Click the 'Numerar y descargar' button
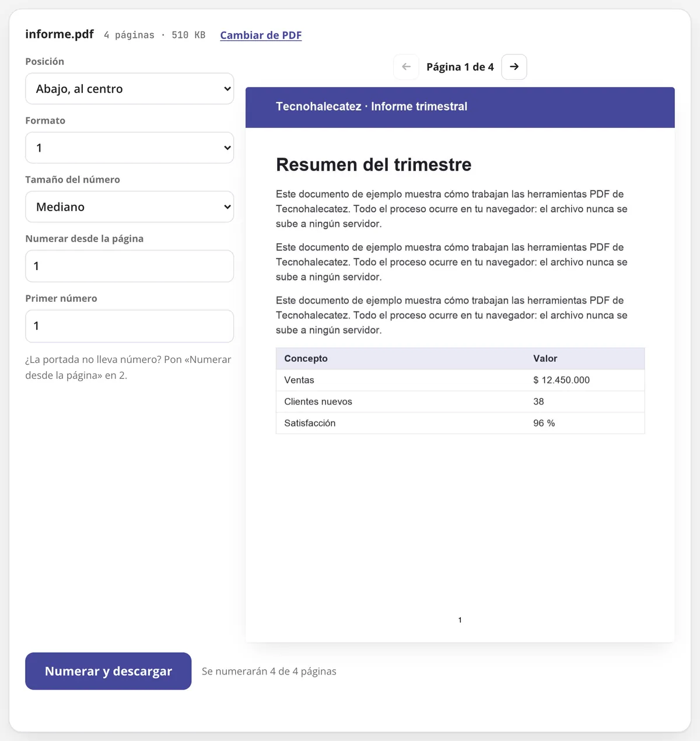700x741 pixels. pyautogui.click(x=108, y=671)
